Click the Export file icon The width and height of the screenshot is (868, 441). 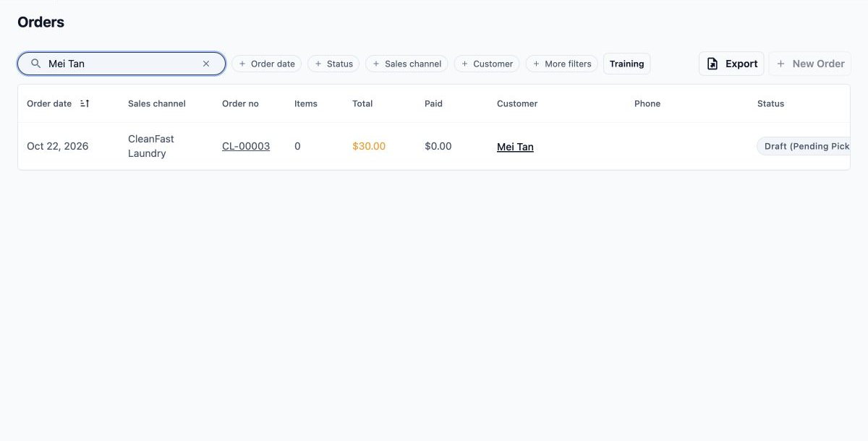click(712, 64)
